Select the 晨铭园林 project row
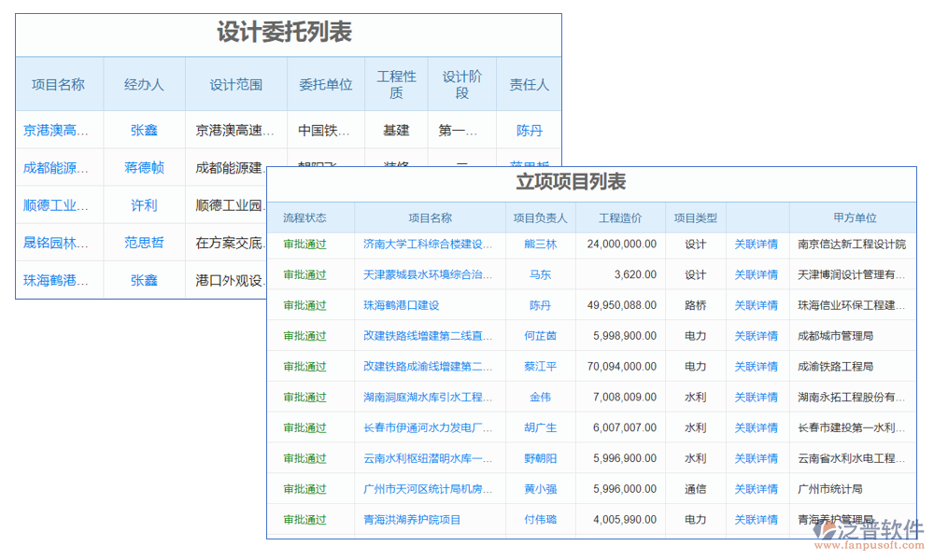The image size is (934, 560). 58,242
